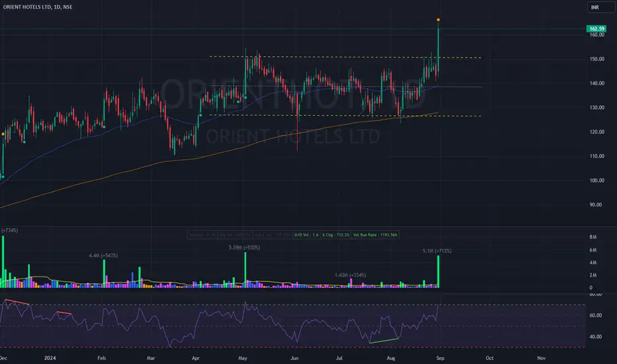Click the Mar label on time axis
The width and height of the screenshot is (617, 364).
[x=151, y=358]
